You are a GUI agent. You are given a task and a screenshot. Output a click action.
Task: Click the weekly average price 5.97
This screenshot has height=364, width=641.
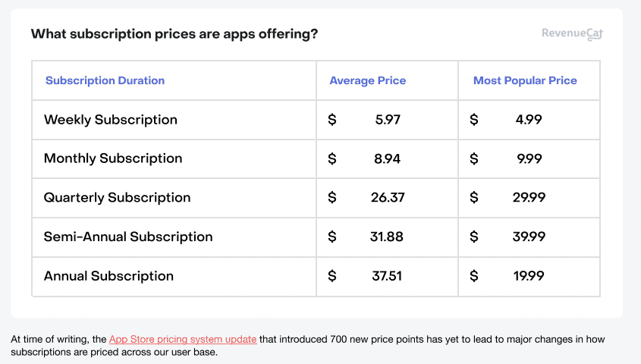pyautogui.click(x=388, y=120)
